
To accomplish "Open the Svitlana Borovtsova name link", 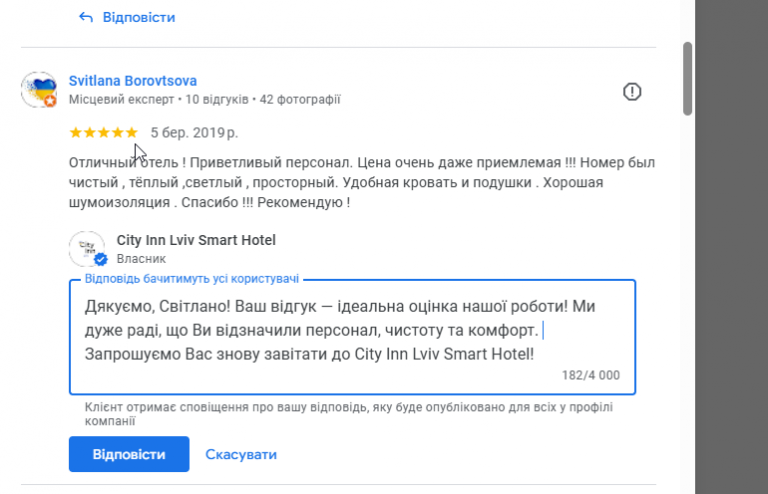I will pos(132,81).
